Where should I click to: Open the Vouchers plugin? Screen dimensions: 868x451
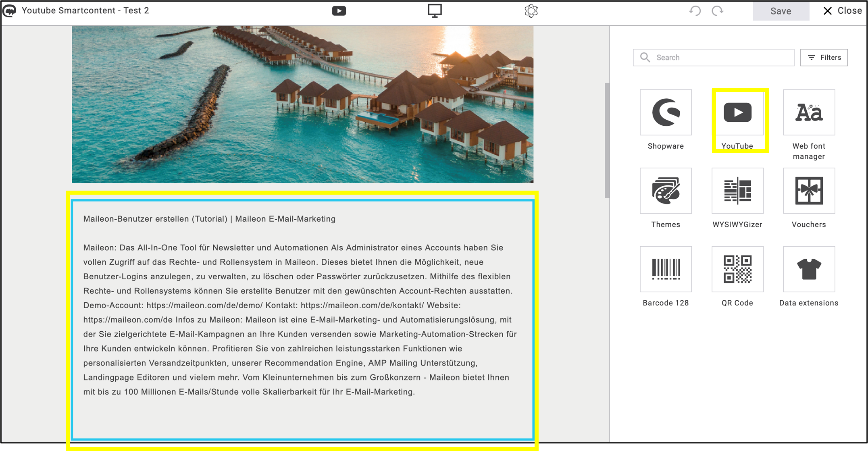tap(809, 191)
